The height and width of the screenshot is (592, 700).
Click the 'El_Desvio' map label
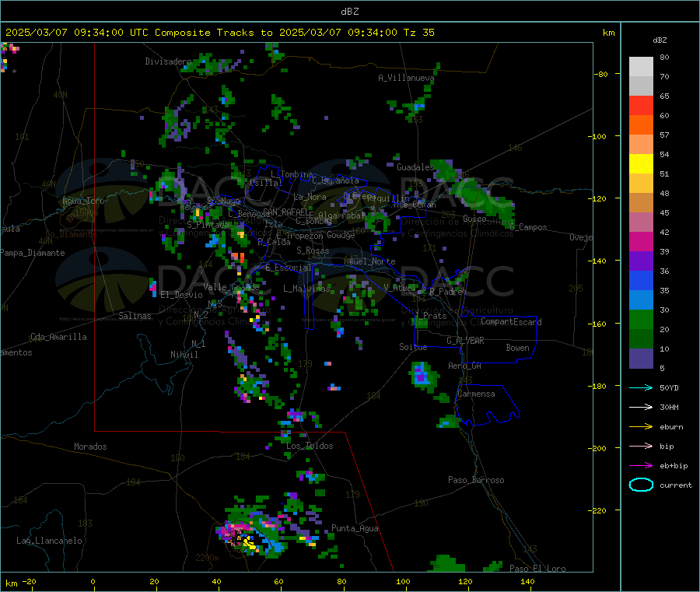click(x=181, y=295)
